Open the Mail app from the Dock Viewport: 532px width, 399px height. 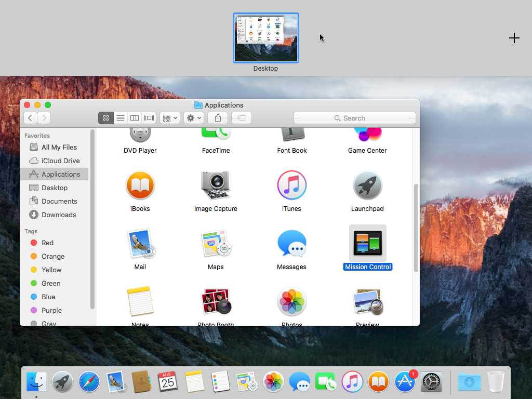click(x=116, y=381)
